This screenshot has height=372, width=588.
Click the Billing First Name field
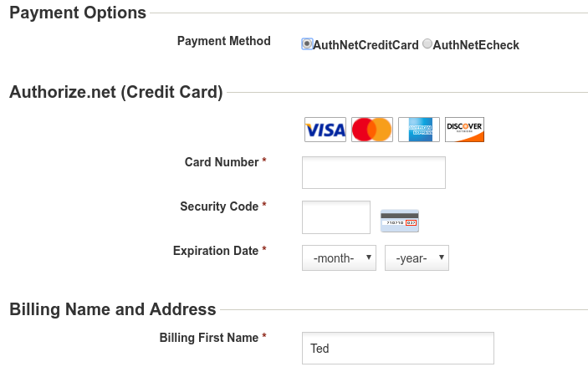tap(398, 348)
